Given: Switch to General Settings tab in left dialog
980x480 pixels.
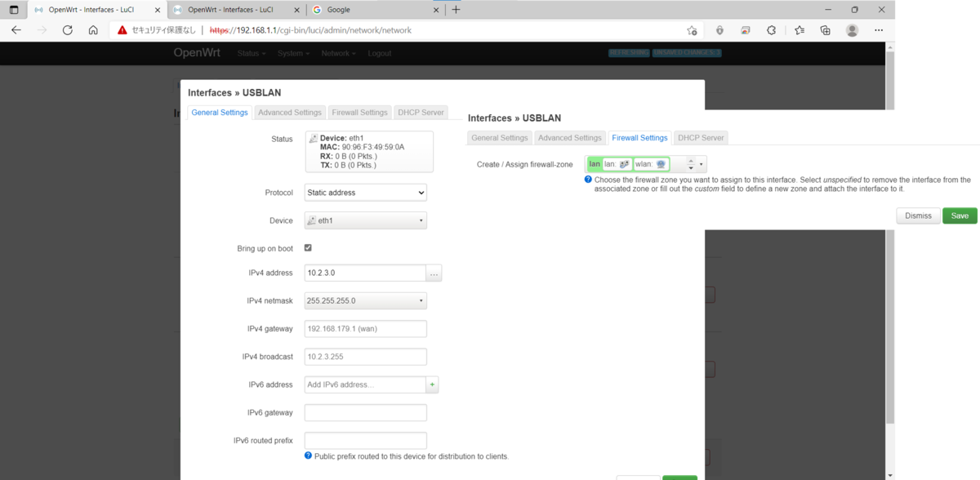Looking at the screenshot, I should [x=220, y=113].
